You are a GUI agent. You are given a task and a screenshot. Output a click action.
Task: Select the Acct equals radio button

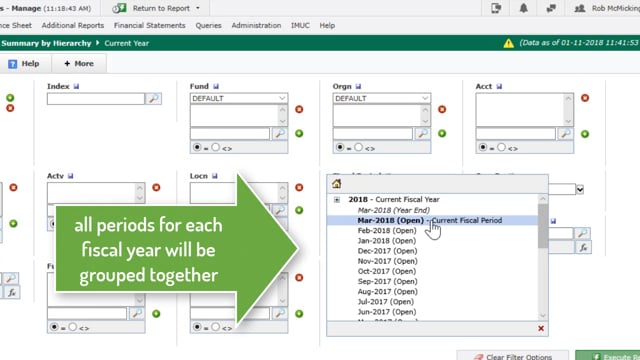[x=483, y=147]
